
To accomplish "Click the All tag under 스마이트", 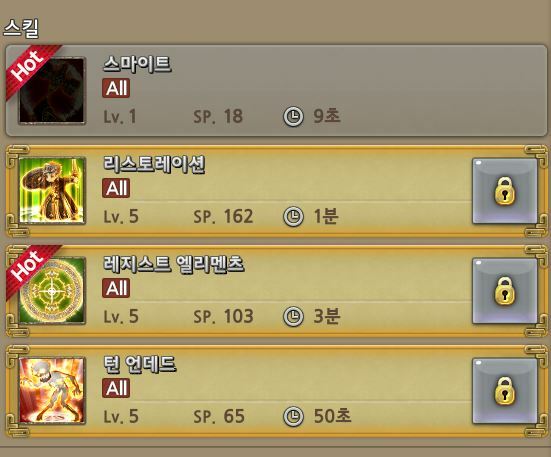I will coord(116,88).
